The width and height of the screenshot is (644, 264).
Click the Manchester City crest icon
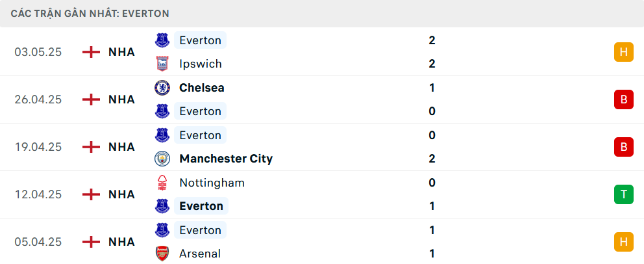[x=162, y=159]
